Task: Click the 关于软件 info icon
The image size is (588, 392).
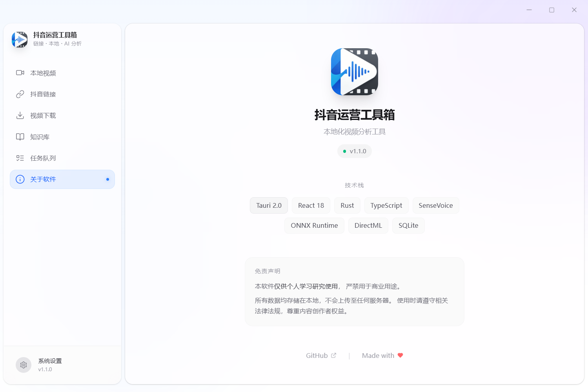Action: click(x=20, y=179)
